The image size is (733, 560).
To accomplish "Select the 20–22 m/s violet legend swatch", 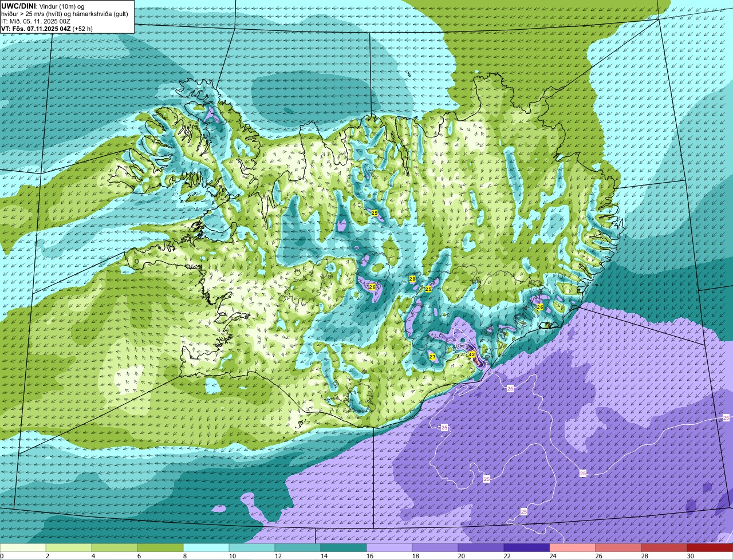I will pyautogui.click(x=481, y=547).
